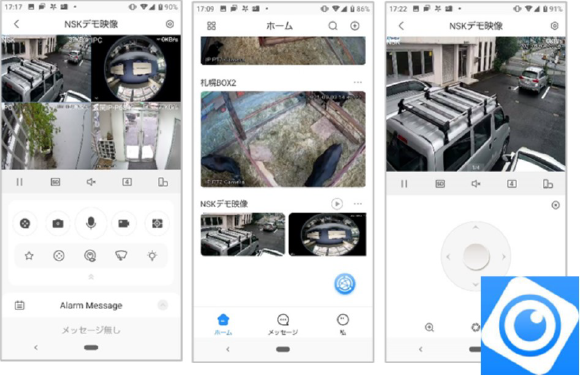
Task: Pause live view on right phone
Action: pos(404,184)
